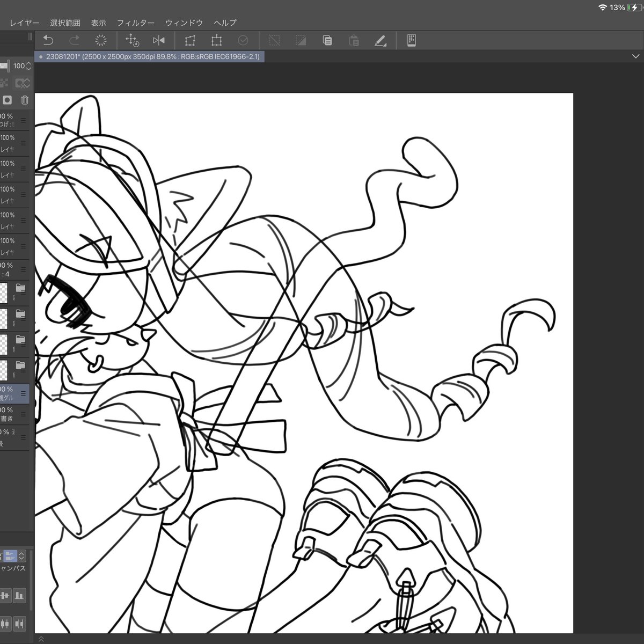Click the Undo arrow in the command bar
This screenshot has height=644, width=644.
tap(48, 40)
